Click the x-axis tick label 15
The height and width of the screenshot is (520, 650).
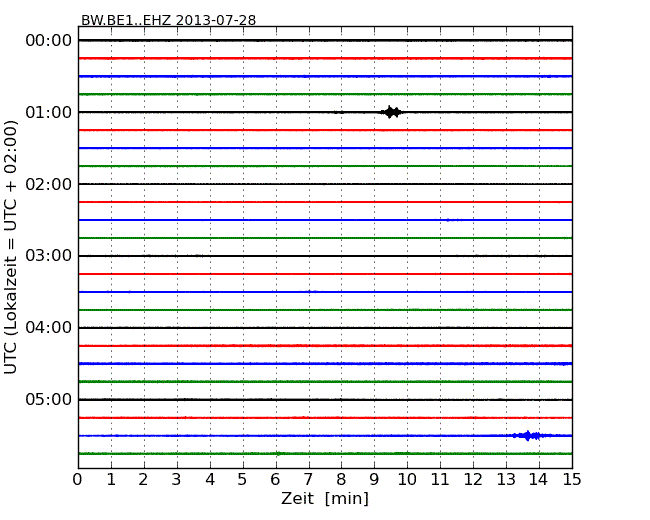pos(572,480)
